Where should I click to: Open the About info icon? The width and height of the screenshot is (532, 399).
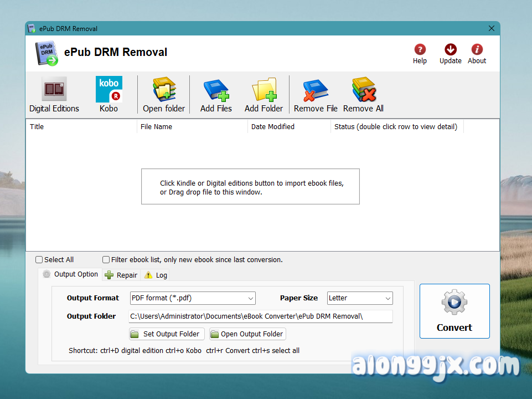pos(477,50)
